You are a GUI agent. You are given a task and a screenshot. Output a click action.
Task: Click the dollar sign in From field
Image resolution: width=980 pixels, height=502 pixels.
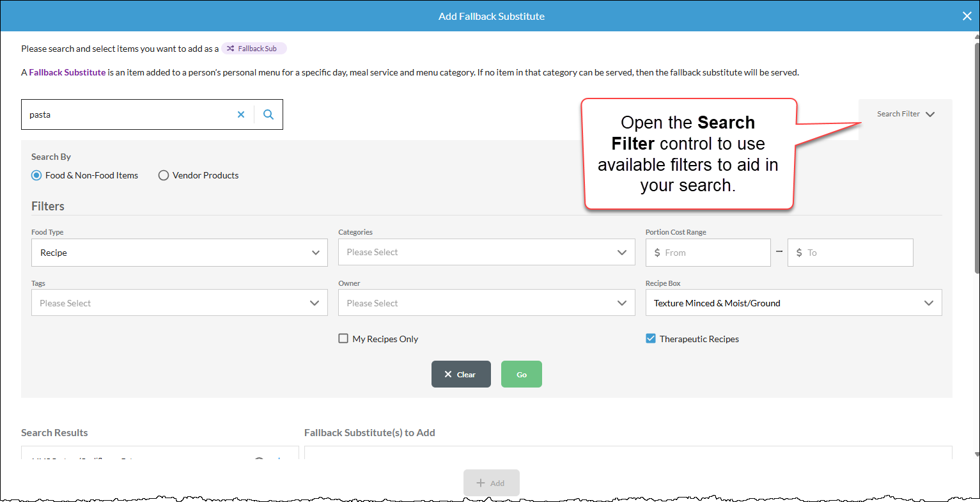coord(657,253)
